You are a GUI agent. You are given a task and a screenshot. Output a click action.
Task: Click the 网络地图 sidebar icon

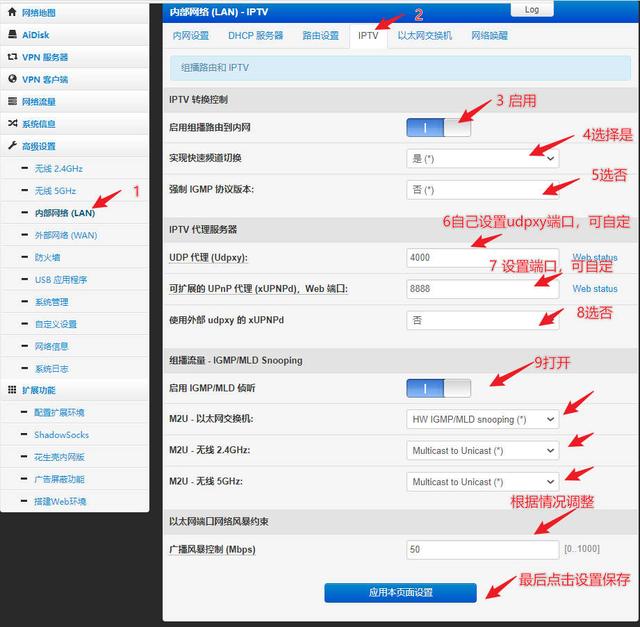[x=13, y=13]
